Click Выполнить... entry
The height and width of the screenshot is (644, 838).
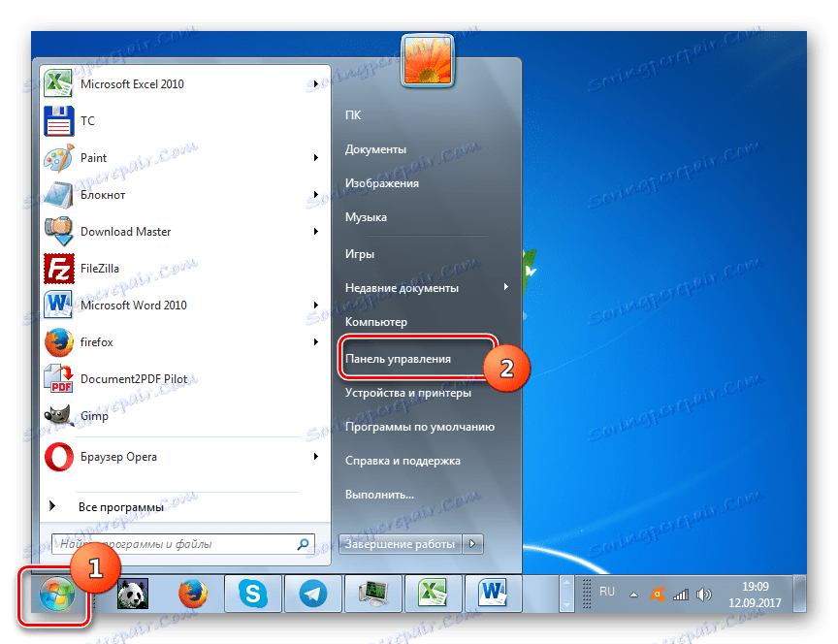click(379, 495)
